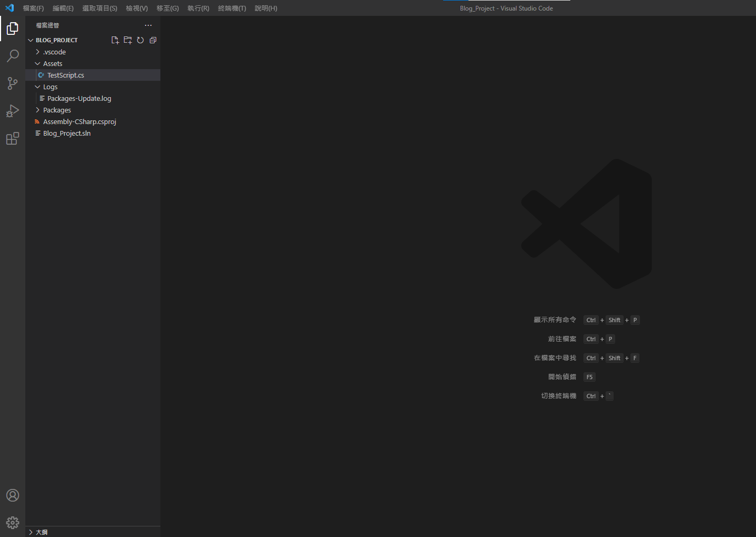Image resolution: width=756 pixels, height=537 pixels.
Task: Open the 終端機(T) menu
Action: [x=232, y=8]
